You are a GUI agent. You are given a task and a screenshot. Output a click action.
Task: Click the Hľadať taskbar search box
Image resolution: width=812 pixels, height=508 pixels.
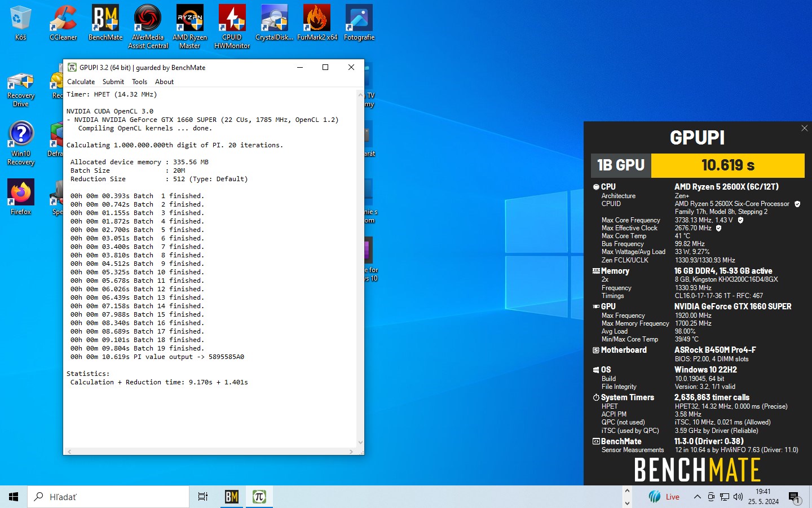108,497
